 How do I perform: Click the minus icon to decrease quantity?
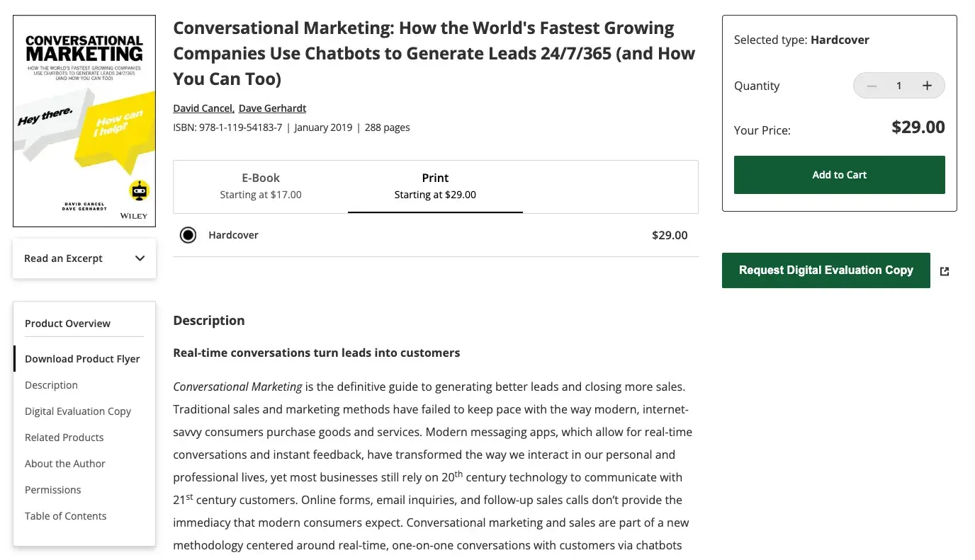click(872, 86)
